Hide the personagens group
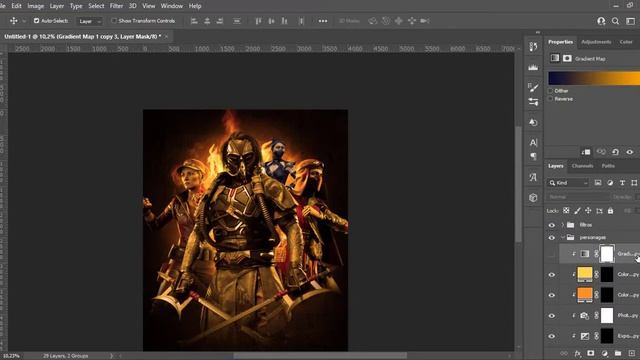Image resolution: width=640 pixels, height=360 pixels. 551,238
